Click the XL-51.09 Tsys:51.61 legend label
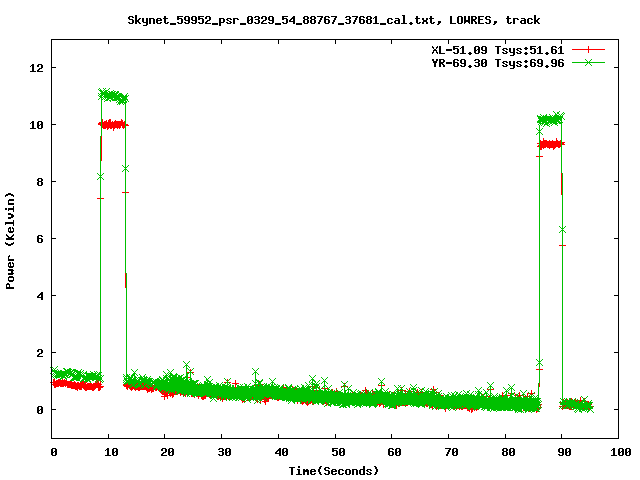The height and width of the screenshot is (480, 640). click(498, 50)
